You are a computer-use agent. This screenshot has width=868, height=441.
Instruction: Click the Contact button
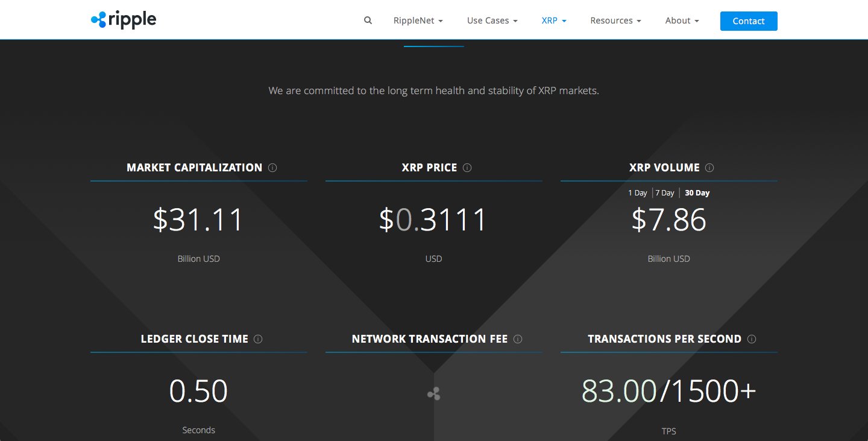749,21
